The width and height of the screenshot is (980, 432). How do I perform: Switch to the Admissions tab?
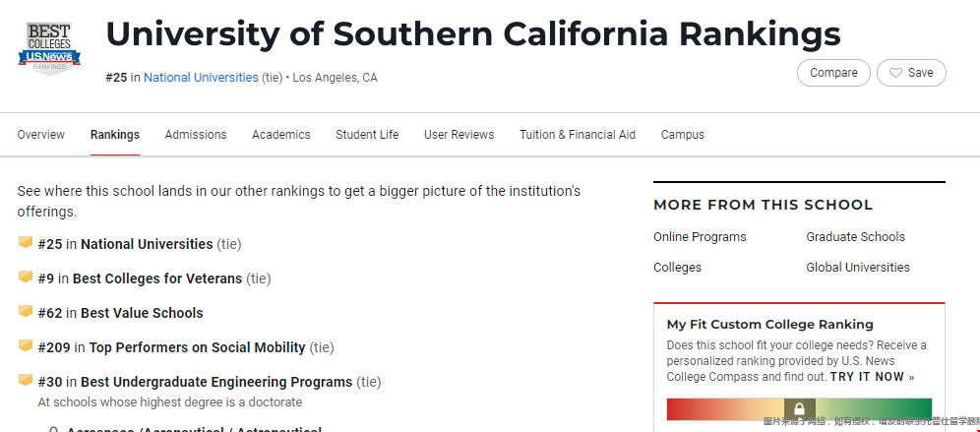(196, 135)
